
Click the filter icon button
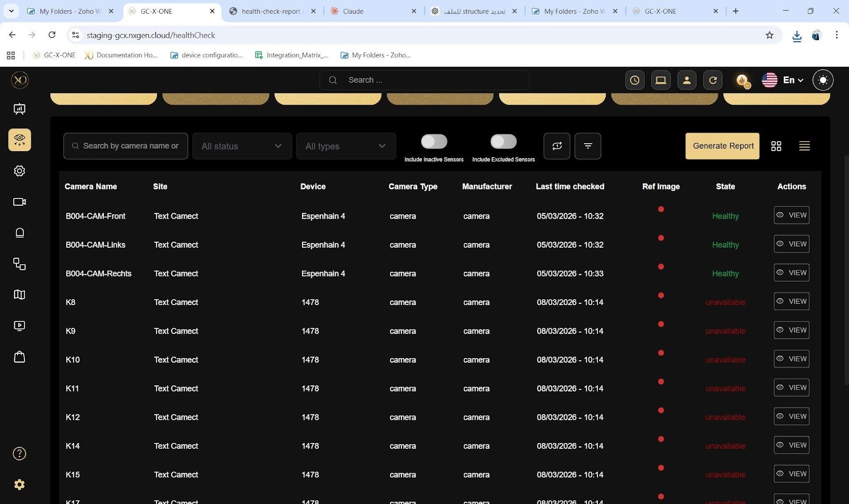pyautogui.click(x=588, y=146)
